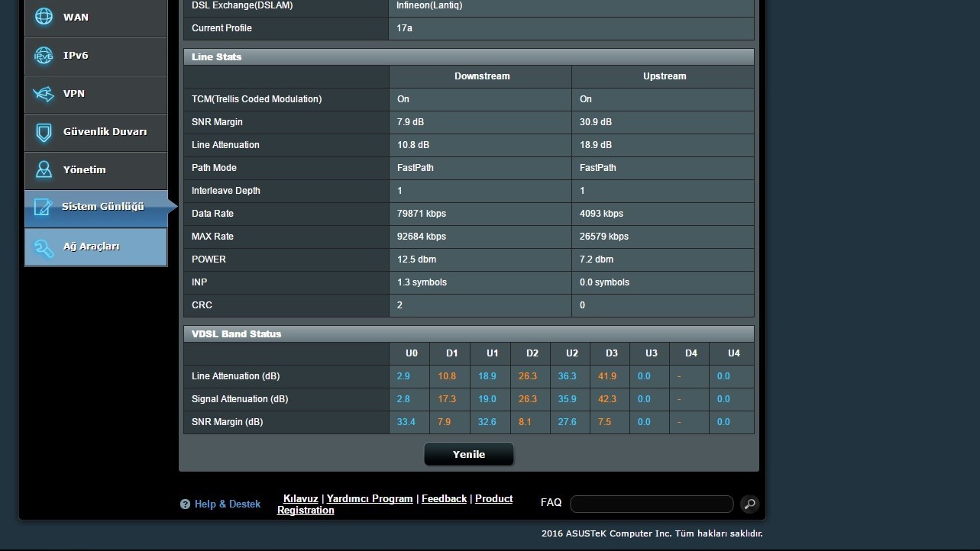Viewport: 980px width, 551px height.
Task: Open the WAN menu
Action: pos(95,18)
